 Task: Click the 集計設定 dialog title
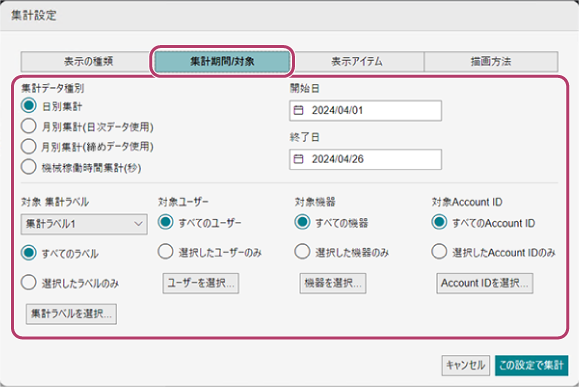pyautogui.click(x=34, y=16)
